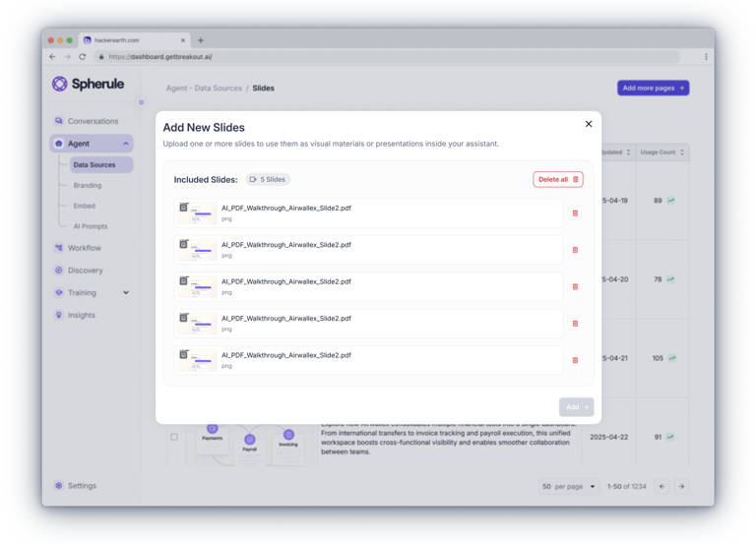Click the Conversations chat icon
This screenshot has width=756, height=544.
(59, 121)
